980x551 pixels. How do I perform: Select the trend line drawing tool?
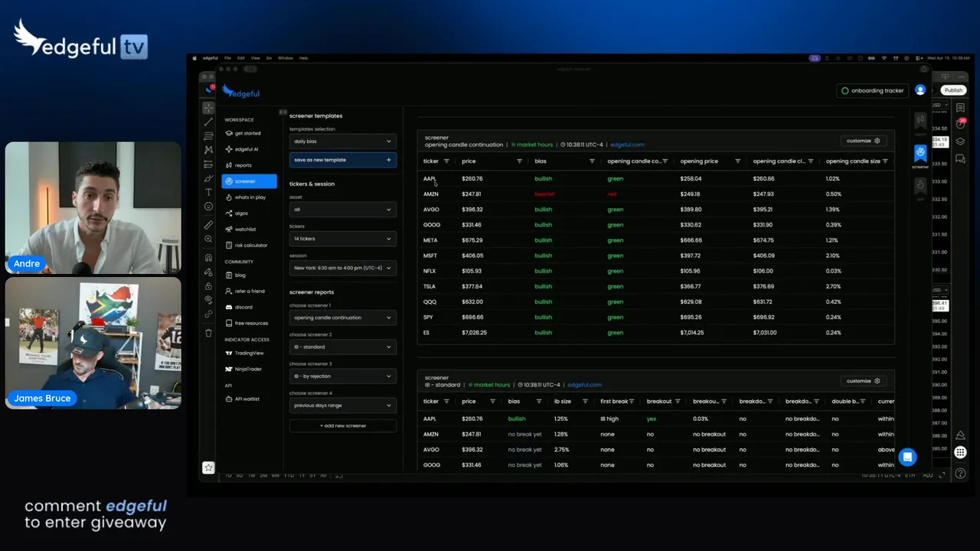coord(208,122)
